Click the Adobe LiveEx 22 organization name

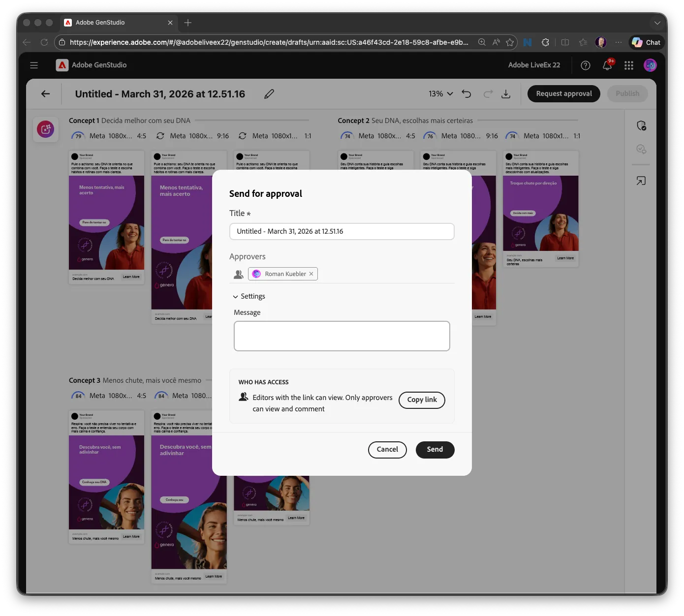(534, 65)
